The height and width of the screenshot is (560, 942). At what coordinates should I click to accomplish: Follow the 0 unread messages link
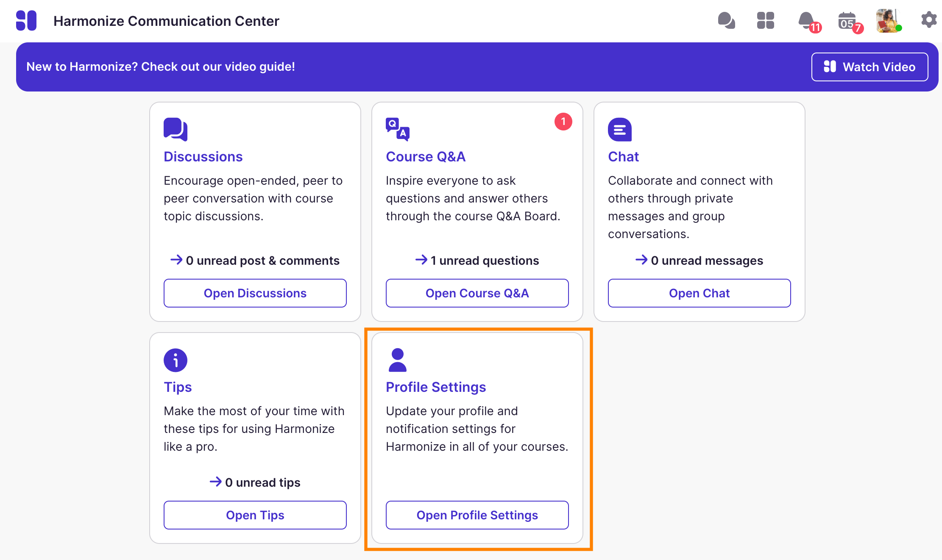click(700, 261)
